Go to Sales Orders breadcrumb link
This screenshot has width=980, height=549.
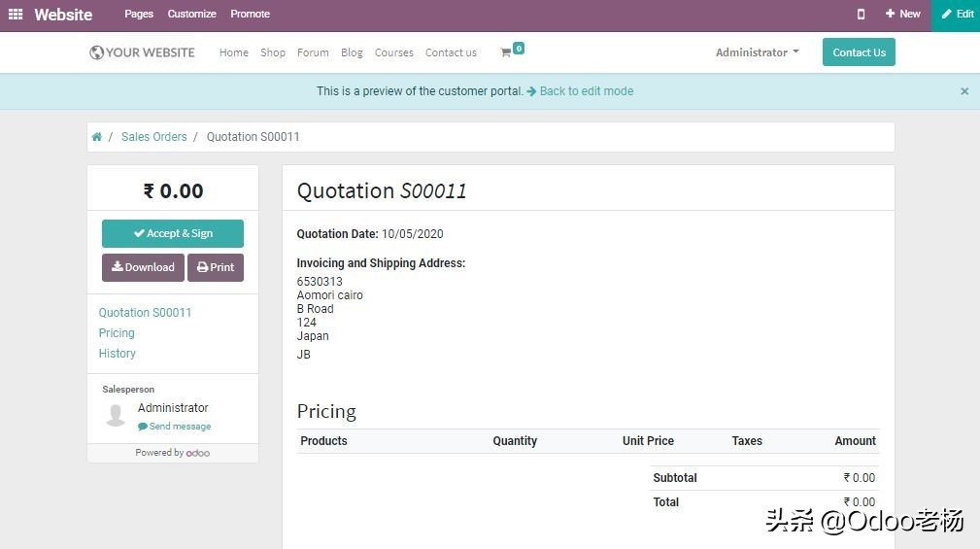click(153, 137)
